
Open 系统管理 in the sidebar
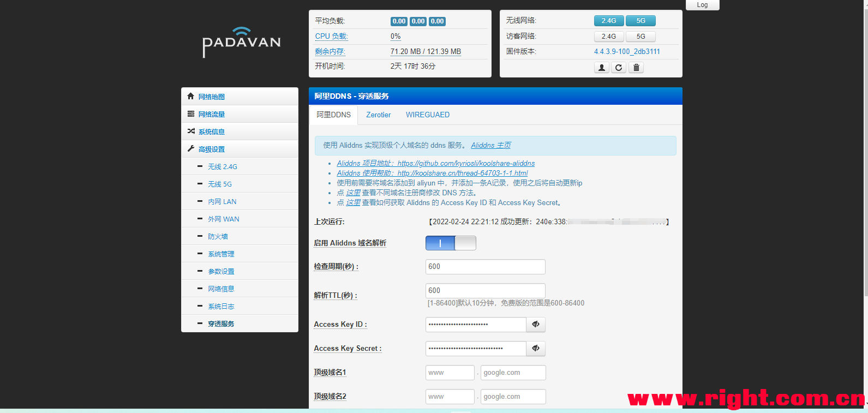[x=240, y=254]
